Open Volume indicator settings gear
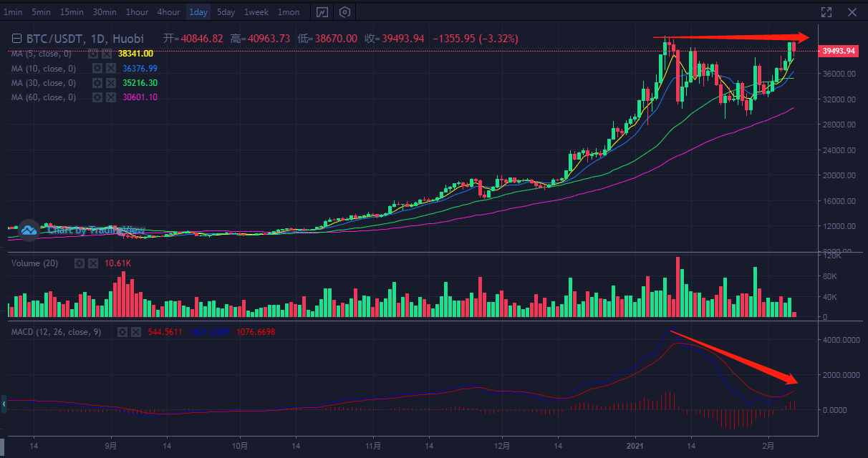The width and height of the screenshot is (868, 458). click(x=79, y=263)
